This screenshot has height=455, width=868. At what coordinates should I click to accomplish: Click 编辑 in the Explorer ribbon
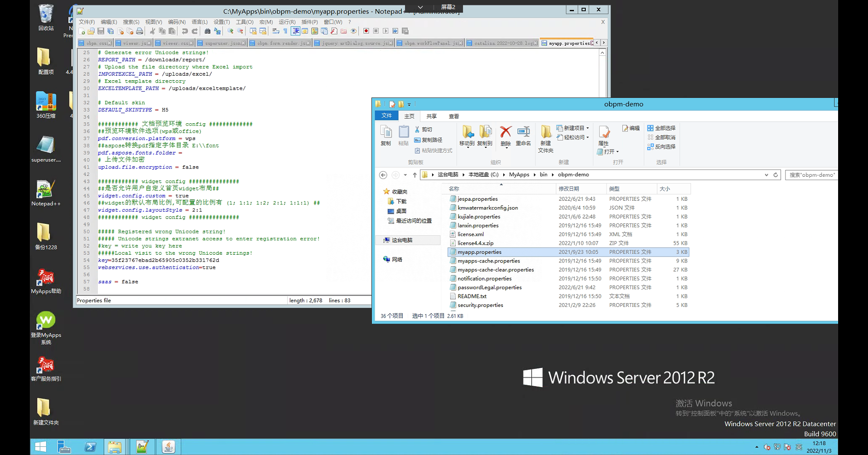(x=631, y=128)
